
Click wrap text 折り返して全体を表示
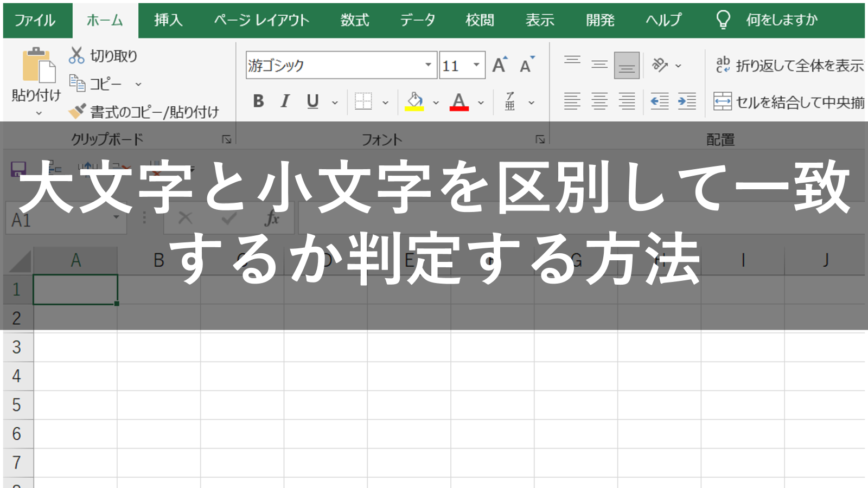(x=790, y=65)
